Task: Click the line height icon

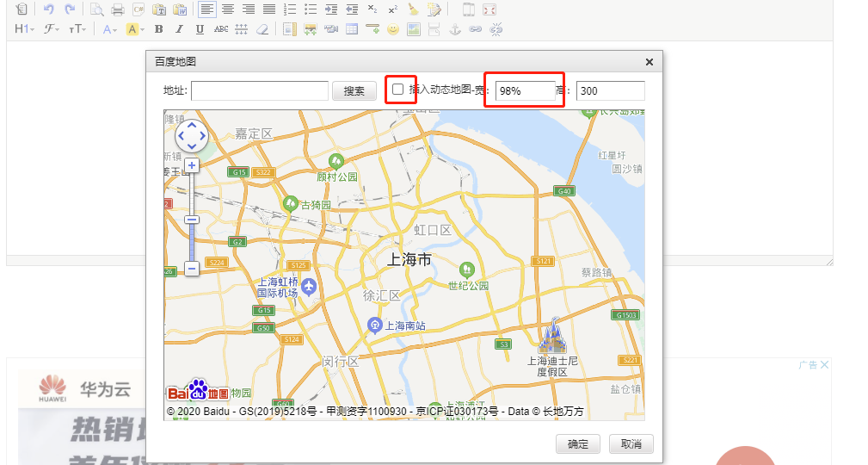Action: [x=242, y=29]
